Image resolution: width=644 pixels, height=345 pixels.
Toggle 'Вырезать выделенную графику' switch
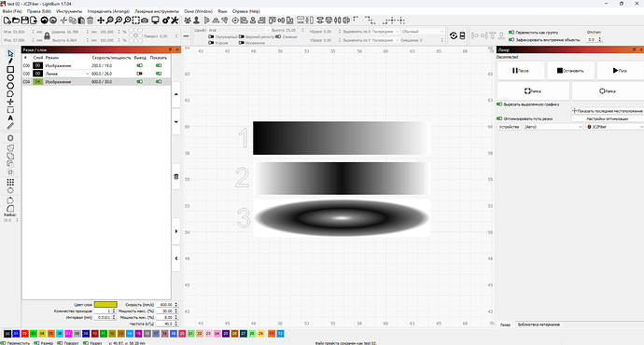tap(499, 104)
